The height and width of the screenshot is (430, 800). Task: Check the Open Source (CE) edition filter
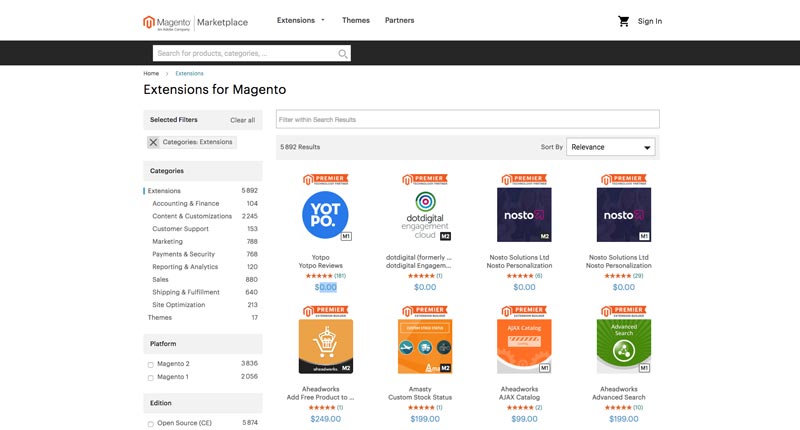pos(151,424)
